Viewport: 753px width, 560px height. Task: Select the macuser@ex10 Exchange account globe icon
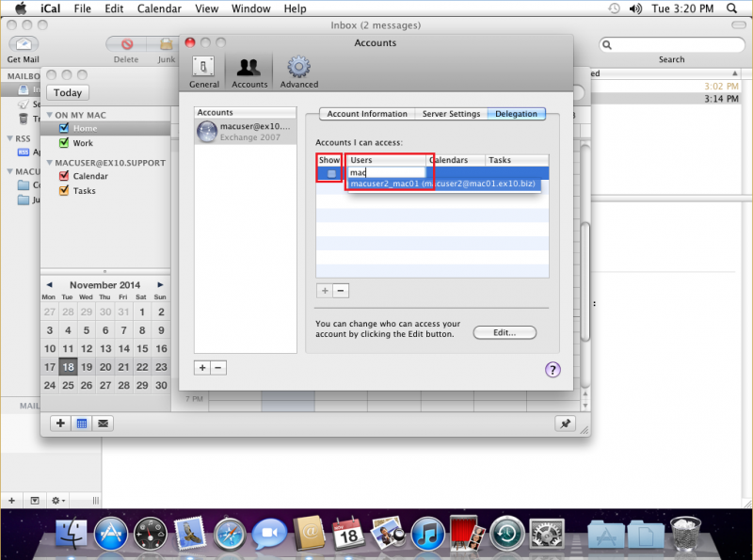coord(208,131)
